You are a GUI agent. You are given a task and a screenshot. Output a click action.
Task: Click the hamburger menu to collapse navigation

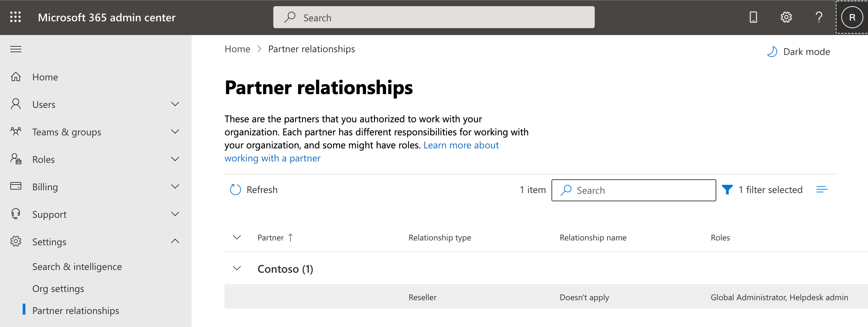[15, 49]
